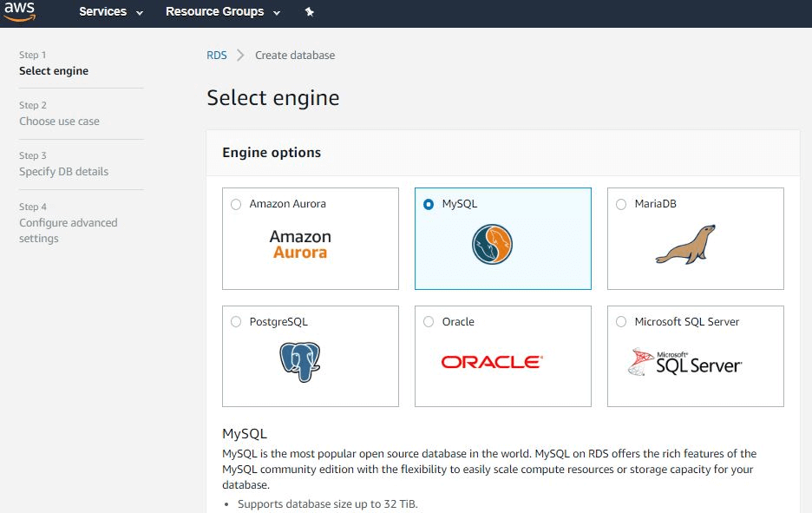Click the Supports database size up to 32 TiB bullet
The width and height of the screenshot is (812, 513).
pos(327,503)
